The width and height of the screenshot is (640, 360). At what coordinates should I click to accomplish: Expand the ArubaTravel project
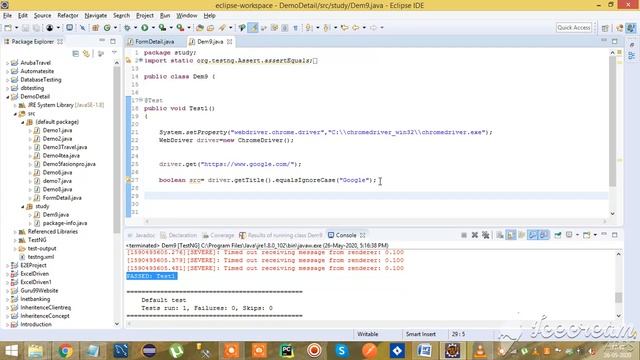coord(7,63)
